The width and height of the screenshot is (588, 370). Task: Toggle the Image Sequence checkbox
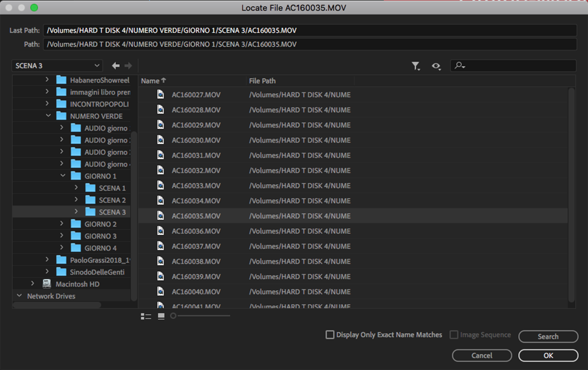(x=454, y=335)
